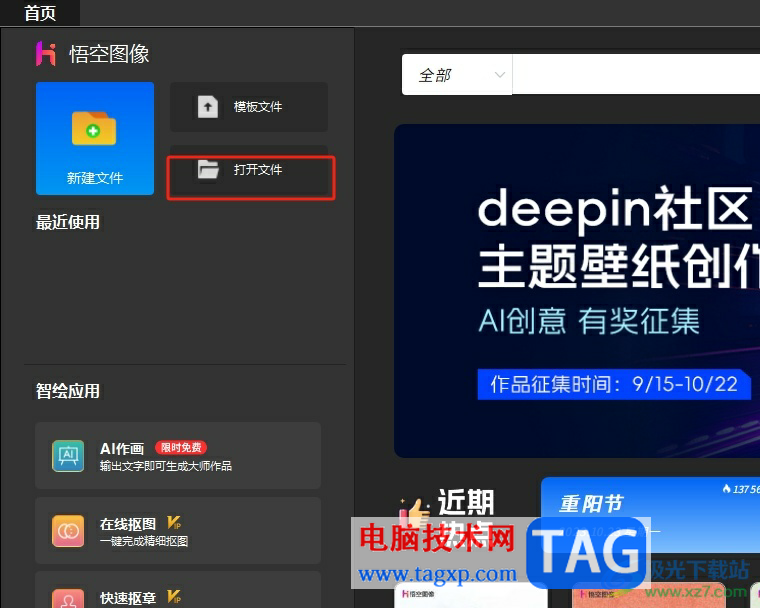Open the deepin社区 wallpaper banner

pyautogui.click(x=577, y=291)
